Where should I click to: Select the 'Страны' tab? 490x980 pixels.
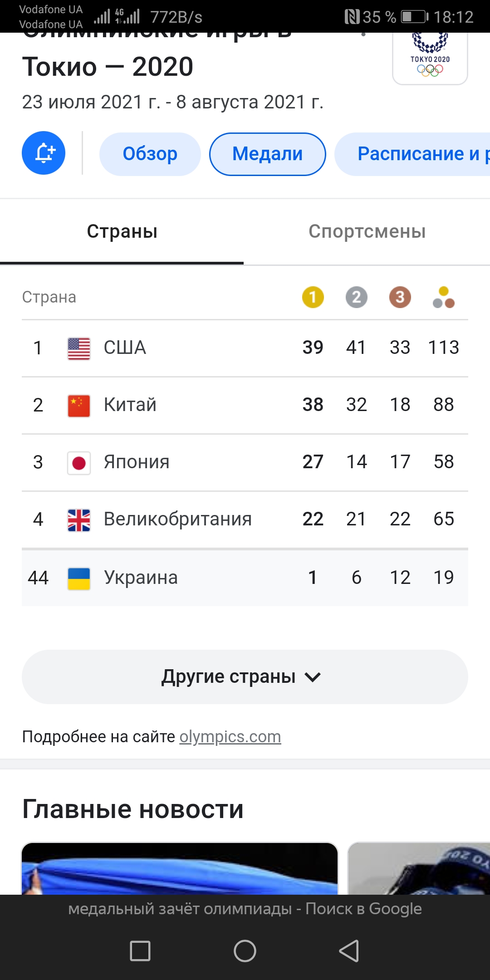click(122, 232)
